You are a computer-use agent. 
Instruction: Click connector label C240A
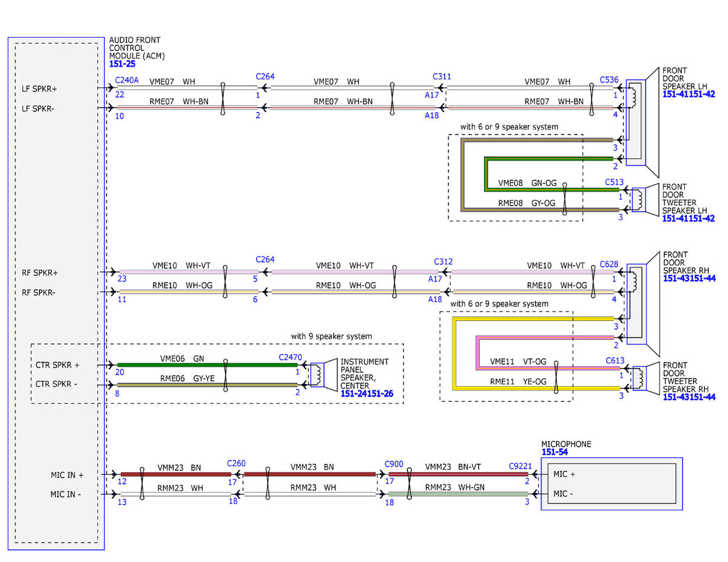(127, 80)
